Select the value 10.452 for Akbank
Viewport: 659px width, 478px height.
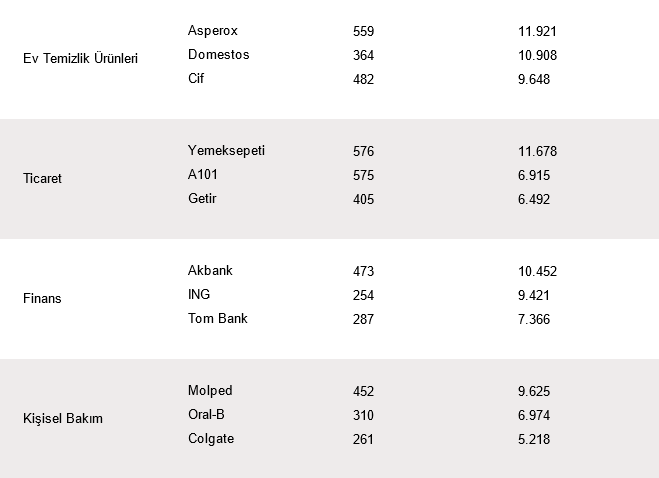[538, 272]
